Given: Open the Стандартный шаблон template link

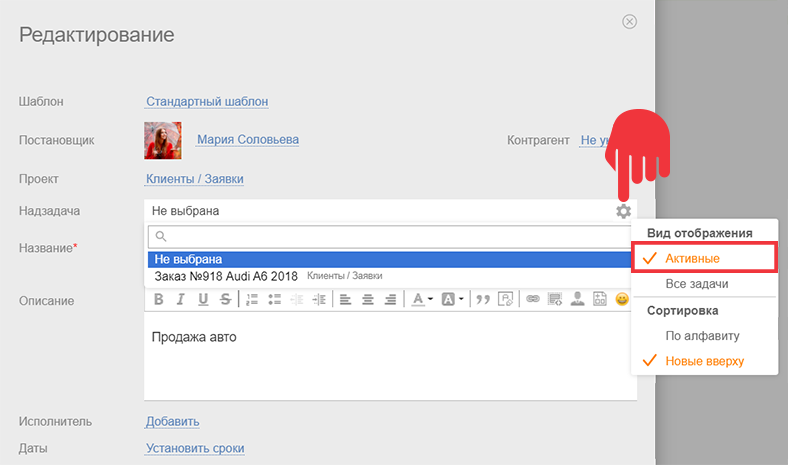Looking at the screenshot, I should [x=207, y=101].
